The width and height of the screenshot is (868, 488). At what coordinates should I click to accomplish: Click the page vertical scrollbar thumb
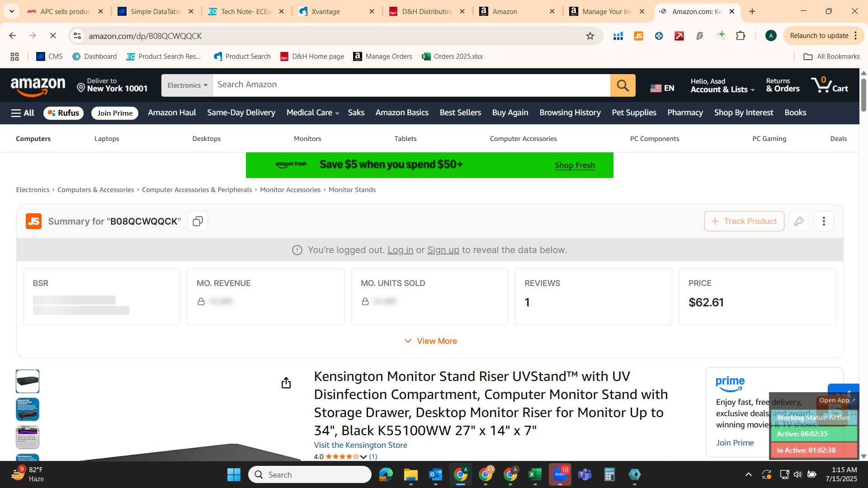863,95
